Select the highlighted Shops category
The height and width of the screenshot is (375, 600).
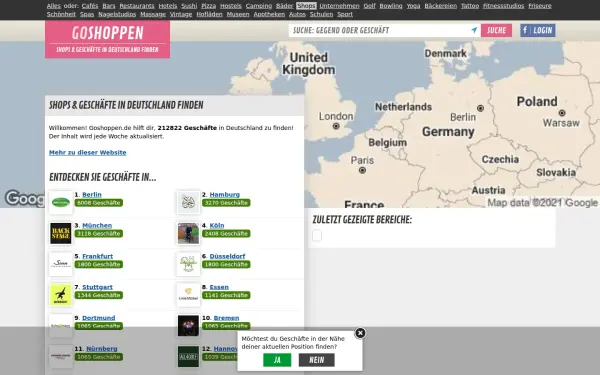[306, 6]
